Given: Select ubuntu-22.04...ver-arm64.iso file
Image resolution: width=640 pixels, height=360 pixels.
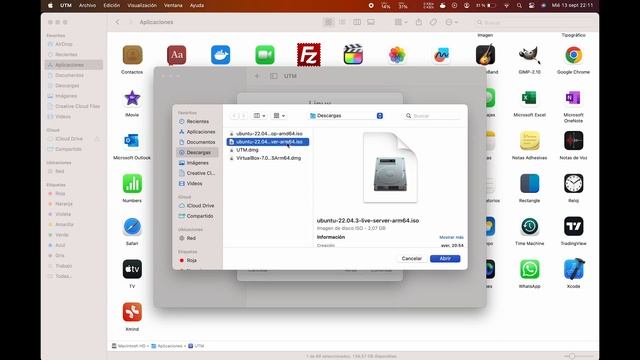Looking at the screenshot, I should click(268, 142).
